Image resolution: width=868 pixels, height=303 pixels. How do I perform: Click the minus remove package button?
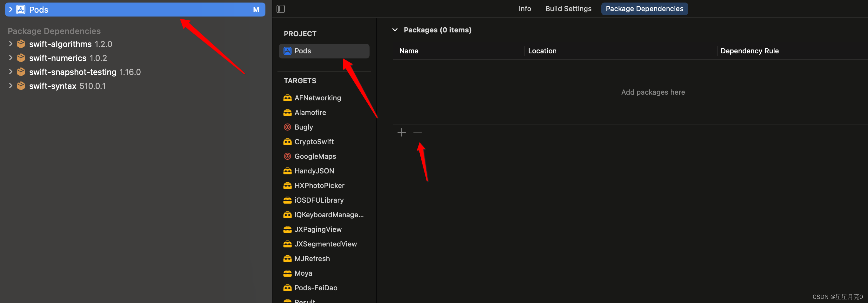click(x=417, y=132)
